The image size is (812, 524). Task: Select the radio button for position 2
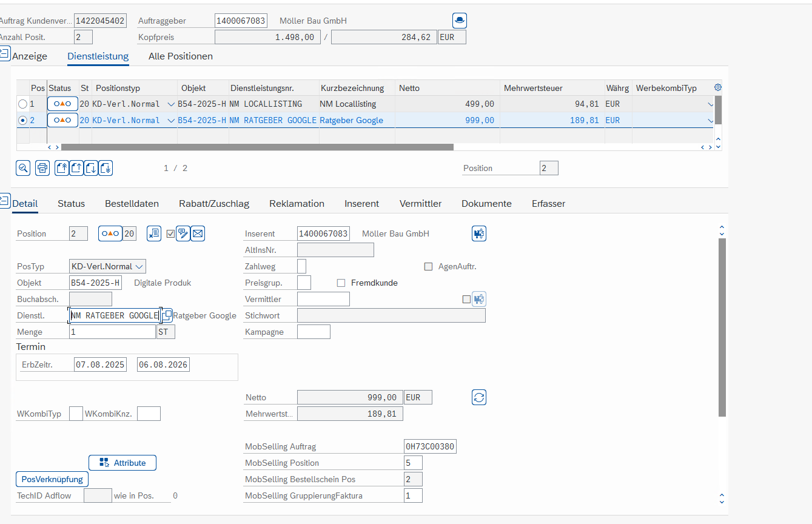(x=22, y=121)
